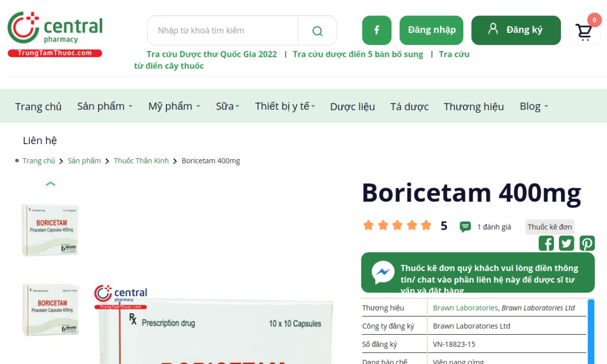Click the five-star rating icons
Image resolution: width=607 pixels, height=364 pixels.
click(397, 225)
